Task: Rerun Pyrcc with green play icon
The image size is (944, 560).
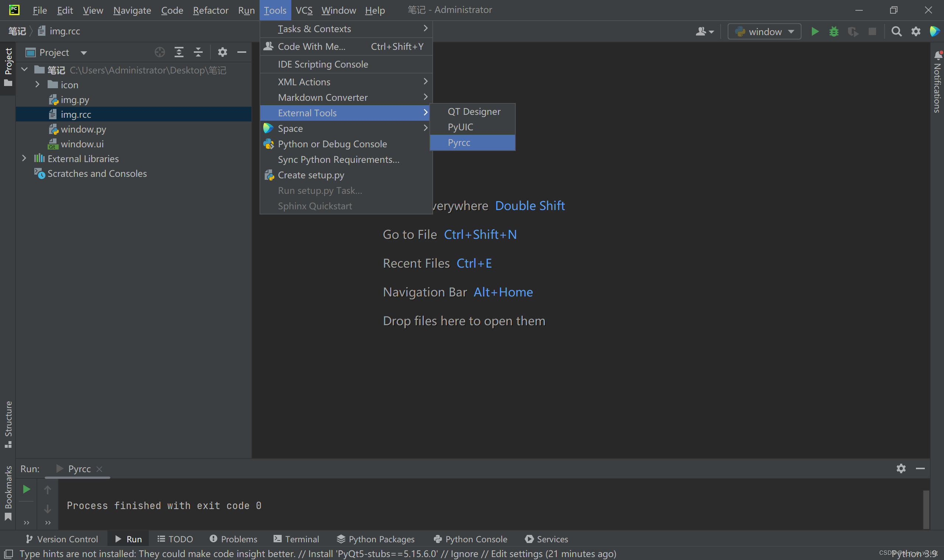Action: point(26,489)
